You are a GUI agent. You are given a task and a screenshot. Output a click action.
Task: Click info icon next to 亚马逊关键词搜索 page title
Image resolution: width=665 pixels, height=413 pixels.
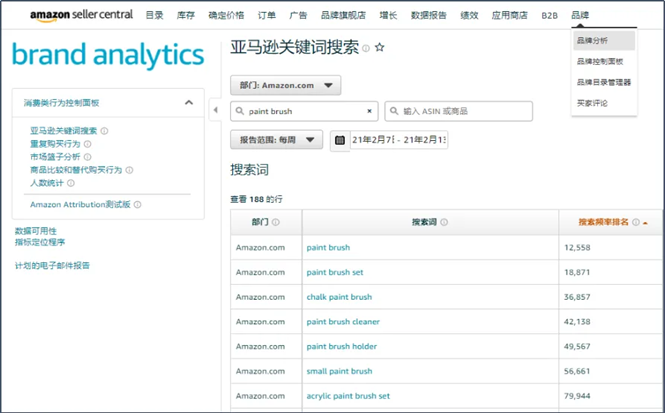pyautogui.click(x=366, y=48)
